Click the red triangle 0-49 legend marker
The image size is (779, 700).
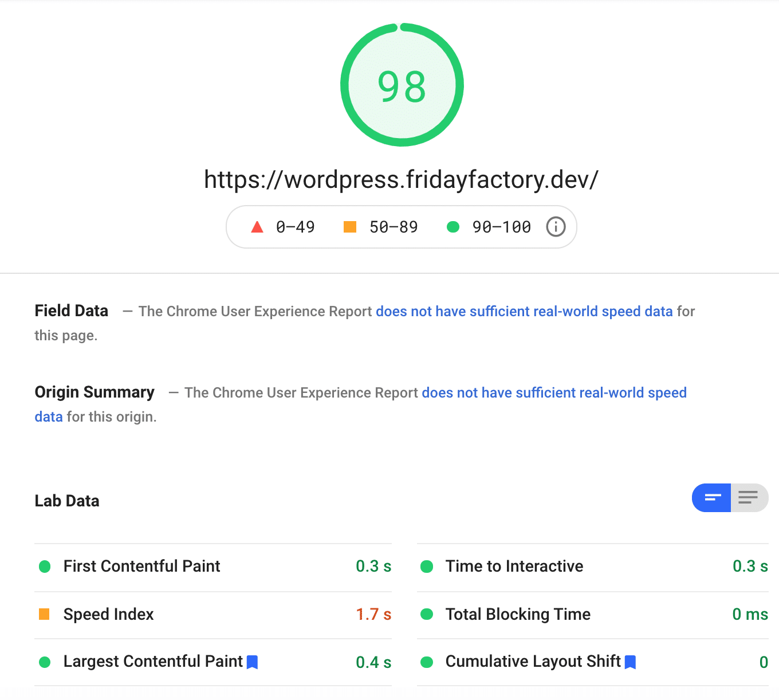point(257,227)
